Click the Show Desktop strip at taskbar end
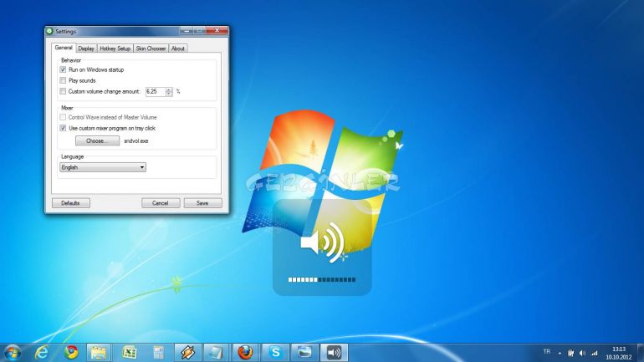 pyautogui.click(x=641, y=353)
